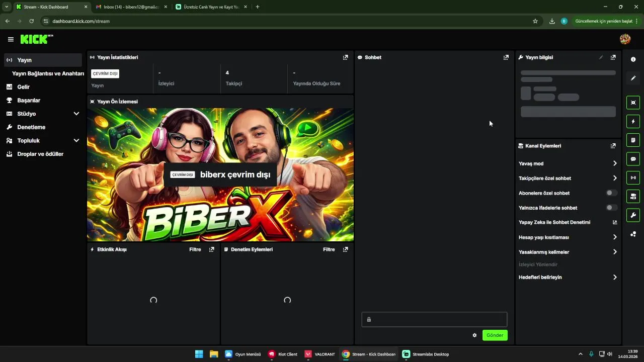The width and height of the screenshot is (644, 362).
Task: Toggle the chat bubble widget in the right sidebar
Action: [x=633, y=159]
